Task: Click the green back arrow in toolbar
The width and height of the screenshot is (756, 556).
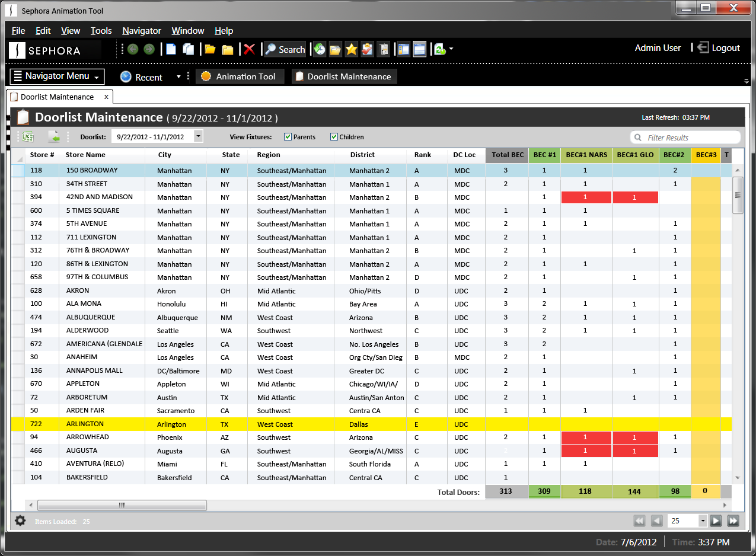Action: coord(133,49)
